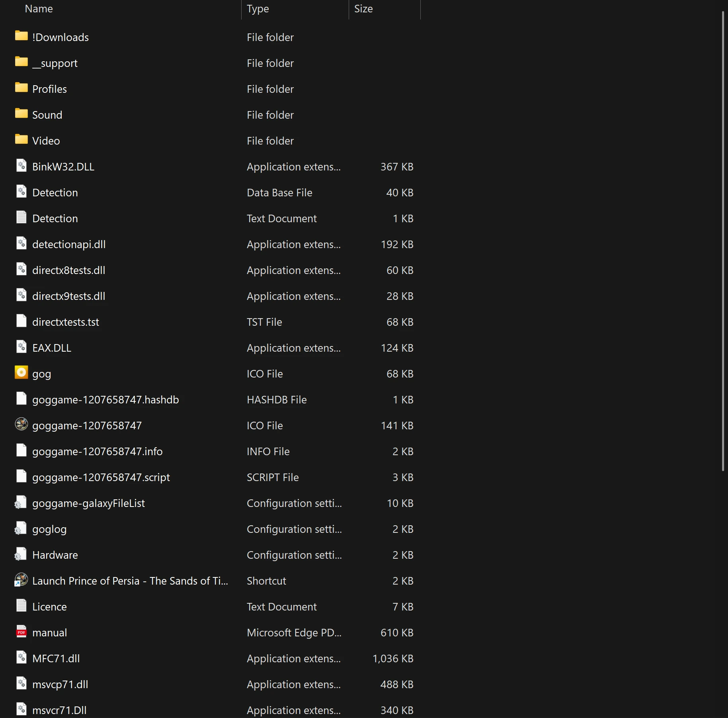
Task: Click the 1,036 KB size value
Action: [x=393, y=659]
